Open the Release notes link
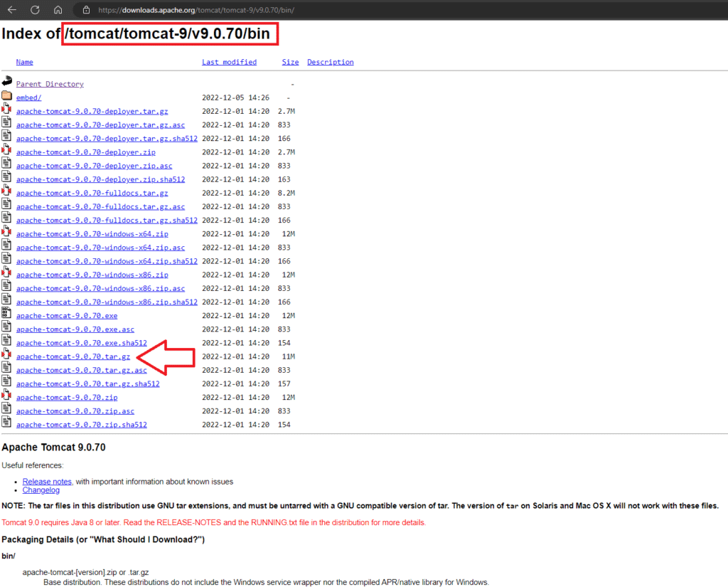Viewport: 728px width, 587px height. pyautogui.click(x=47, y=482)
